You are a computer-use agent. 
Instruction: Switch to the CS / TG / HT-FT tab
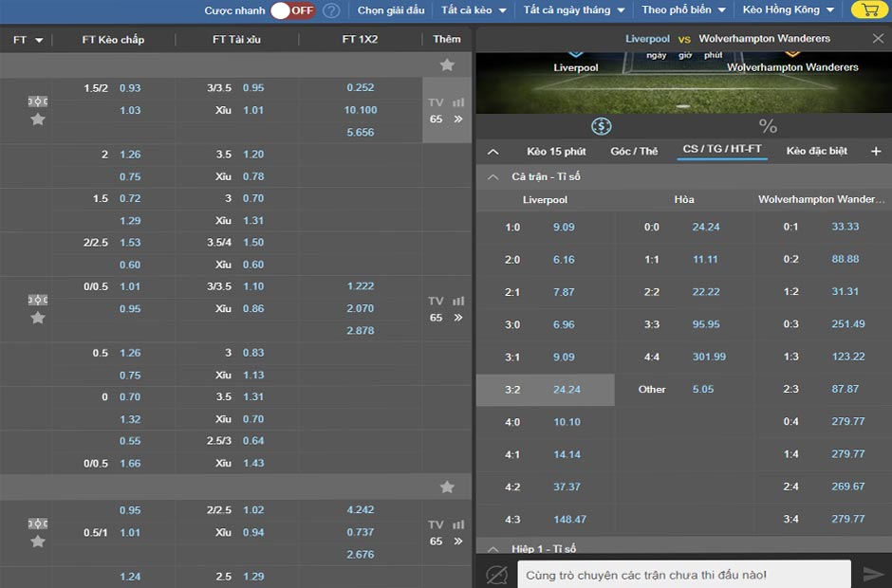tap(722, 149)
